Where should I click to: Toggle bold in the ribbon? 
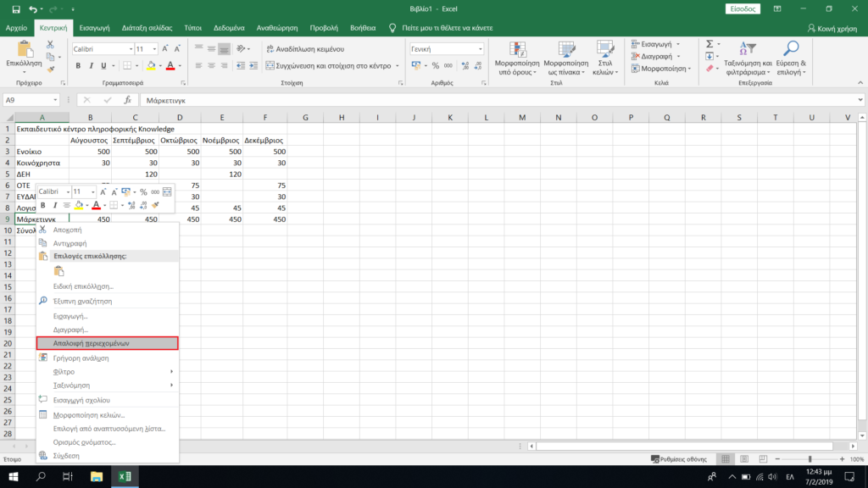tap(78, 66)
